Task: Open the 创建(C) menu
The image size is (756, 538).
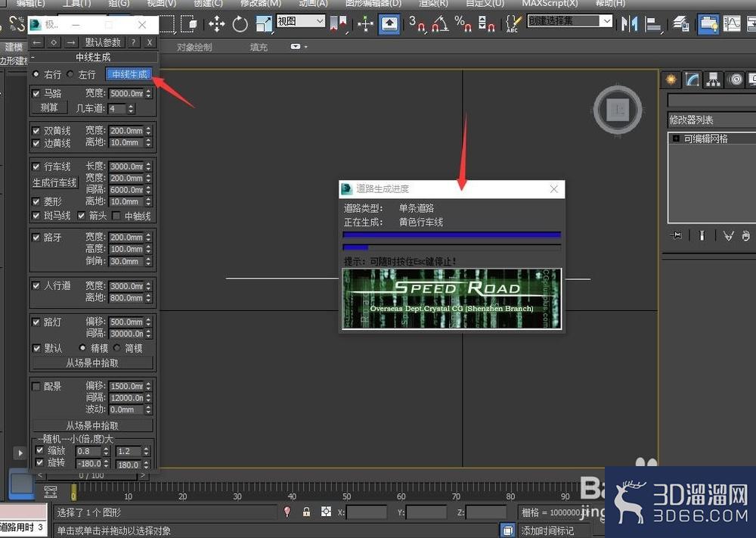Action: [209, 3]
